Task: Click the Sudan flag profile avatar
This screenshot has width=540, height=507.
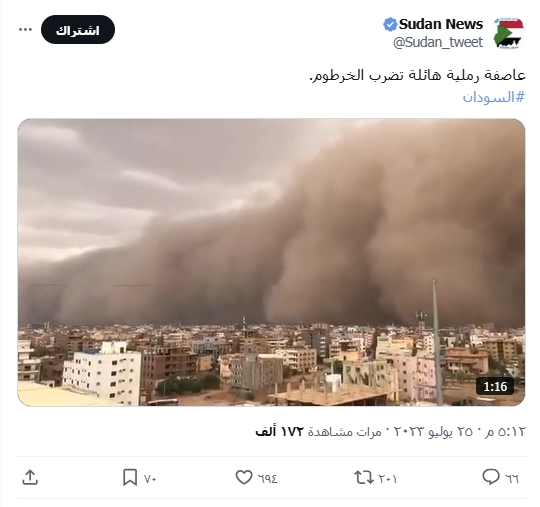Action: [508, 33]
